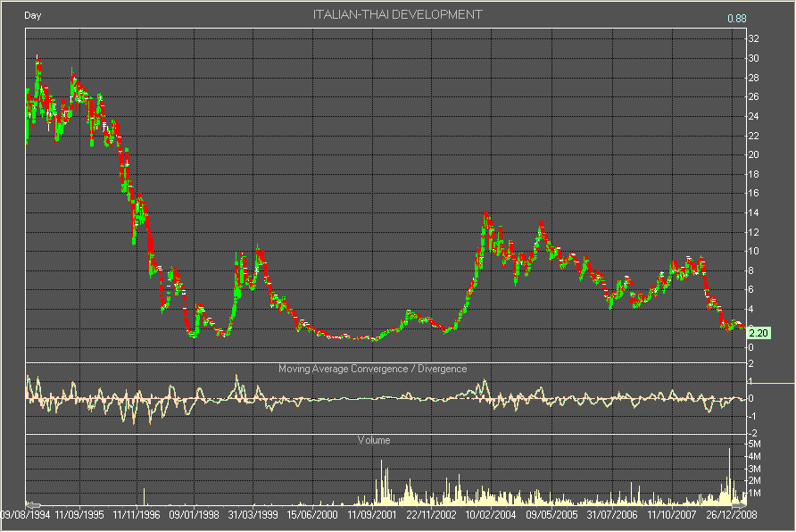Click the "10/02/2004" date on the time axis
Image resolution: width=796 pixels, height=532 pixels.
tap(491, 515)
